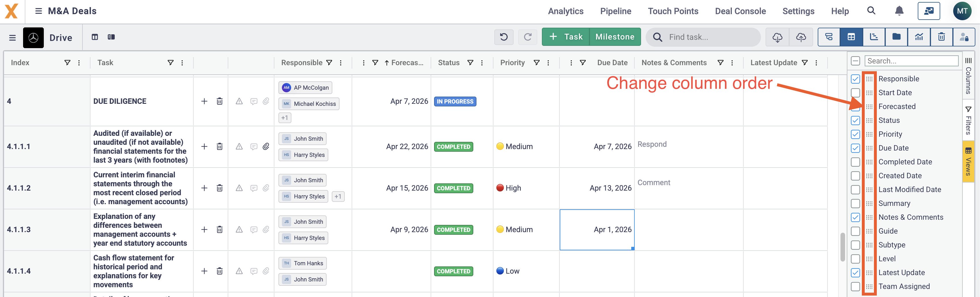Open the trash bin view icon
980x297 pixels.
(x=941, y=37)
